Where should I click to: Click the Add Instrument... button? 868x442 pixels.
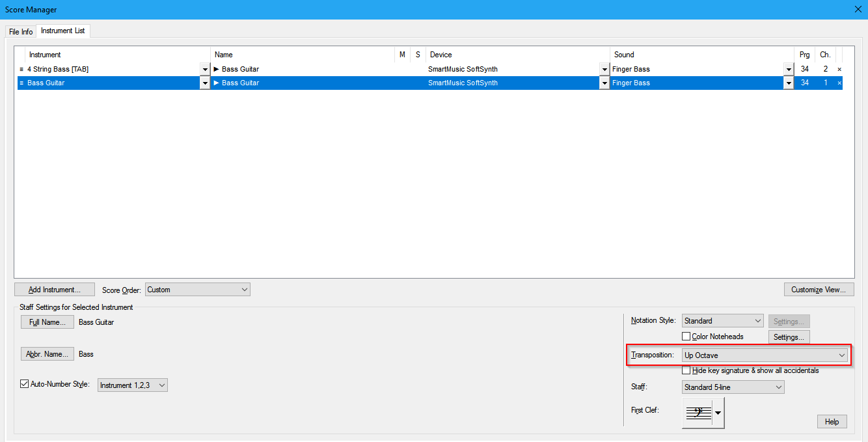click(54, 290)
